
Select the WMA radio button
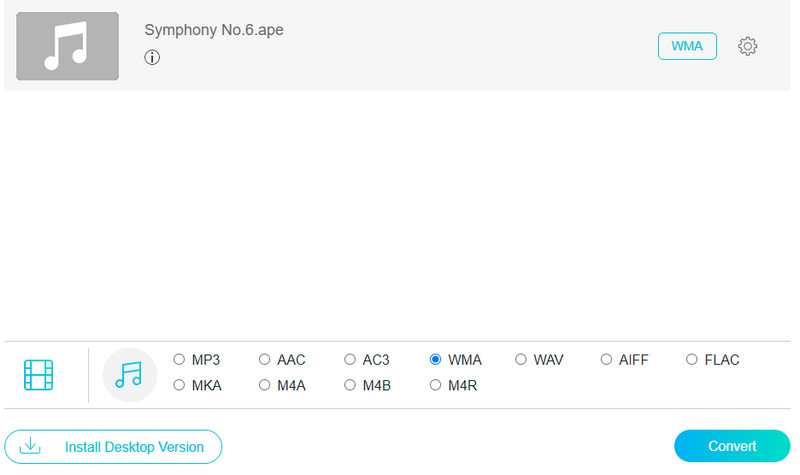pyautogui.click(x=436, y=360)
